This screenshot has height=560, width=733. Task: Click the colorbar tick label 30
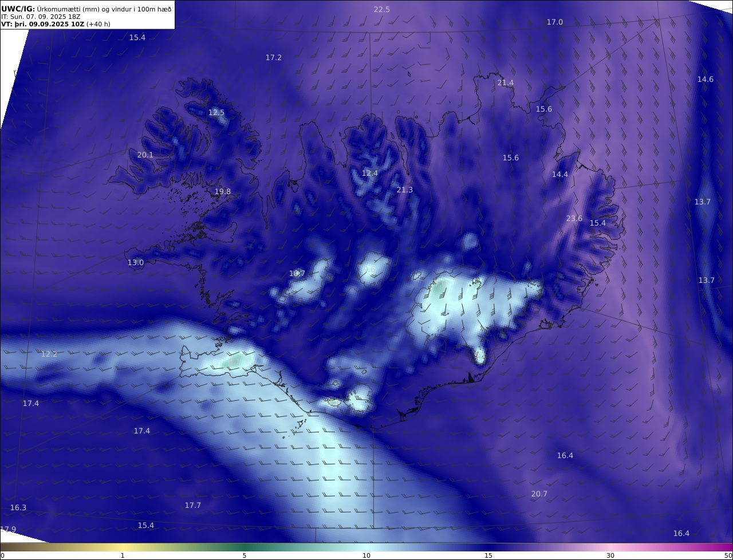point(610,555)
